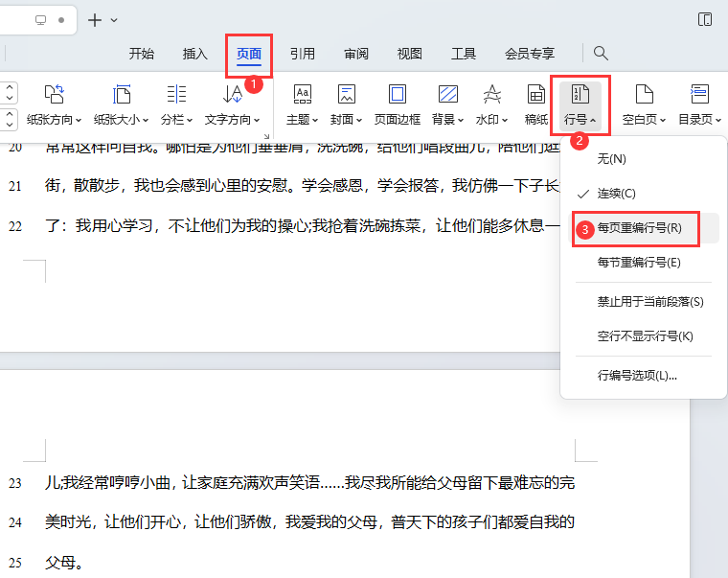
Task: Expand 纸张方向 dropdown arrow
Action: (x=79, y=120)
